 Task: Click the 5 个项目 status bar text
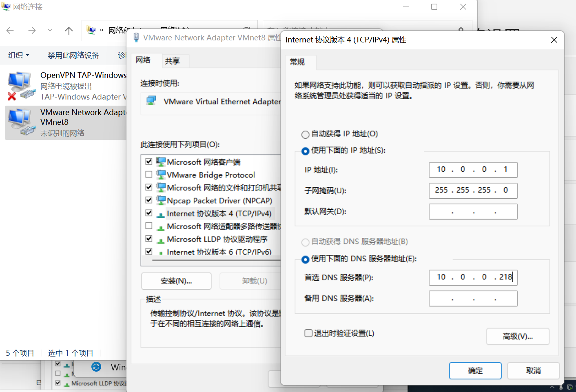click(x=20, y=353)
